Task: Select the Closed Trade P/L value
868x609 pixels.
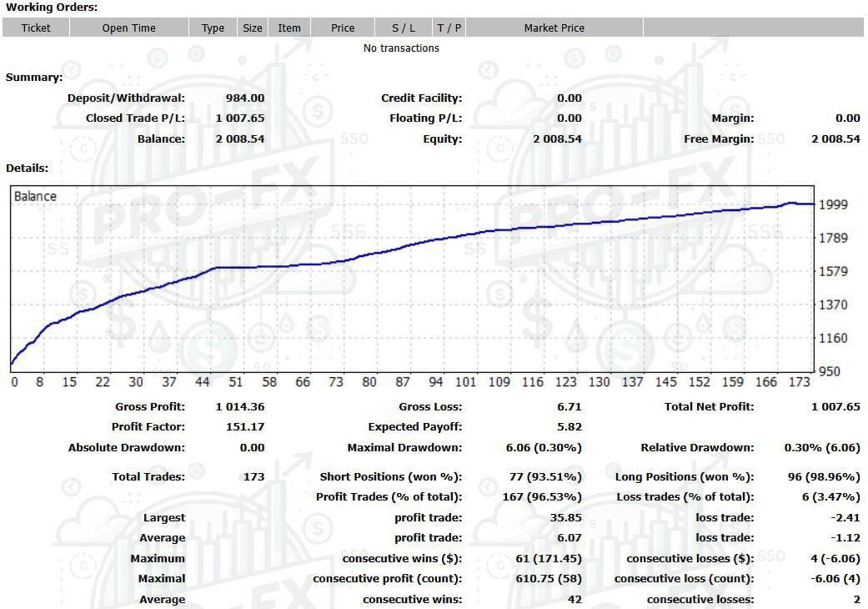Action: [239, 118]
